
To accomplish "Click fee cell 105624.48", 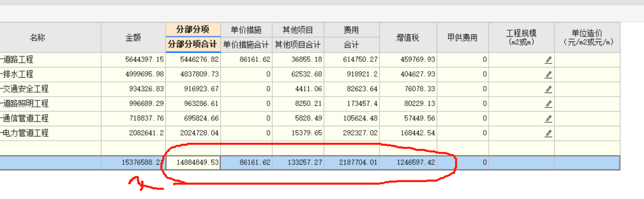I will coord(352,119).
